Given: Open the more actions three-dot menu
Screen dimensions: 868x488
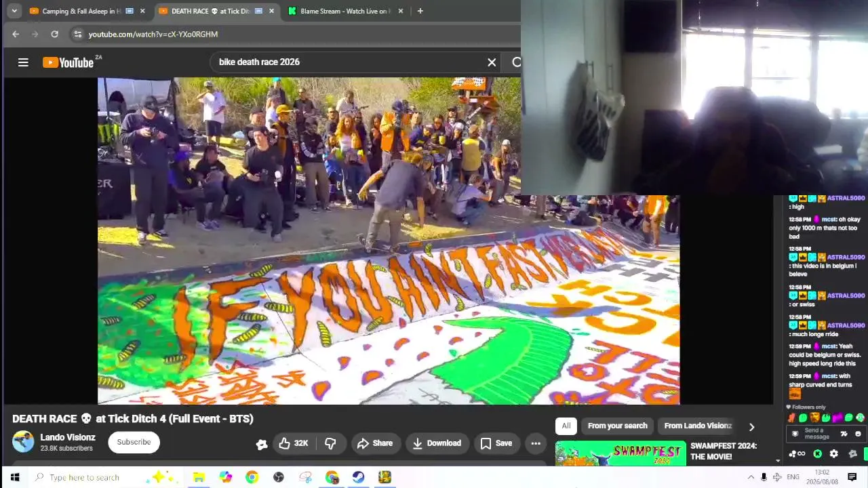Looking at the screenshot, I should pyautogui.click(x=536, y=443).
